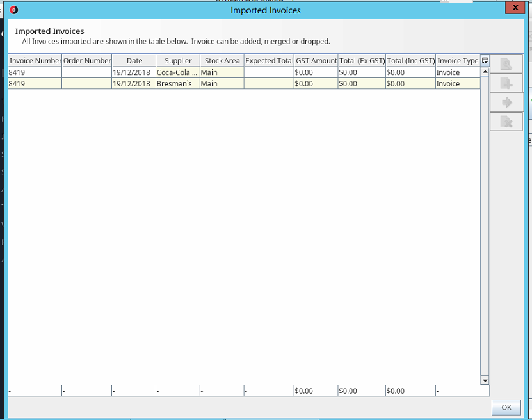Sort by the Supplier column header
This screenshot has height=420, width=532.
point(178,60)
